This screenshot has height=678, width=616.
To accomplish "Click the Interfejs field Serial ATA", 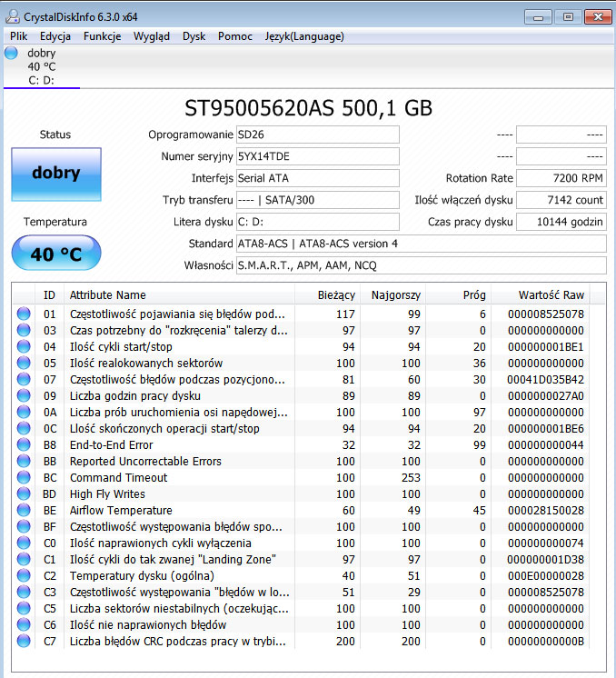I will pyautogui.click(x=318, y=178).
